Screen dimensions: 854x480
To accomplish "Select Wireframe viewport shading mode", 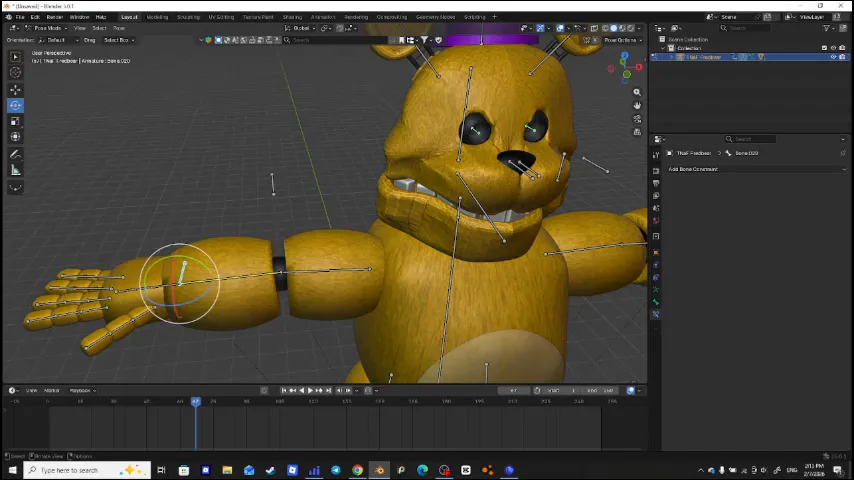I will pos(605,28).
